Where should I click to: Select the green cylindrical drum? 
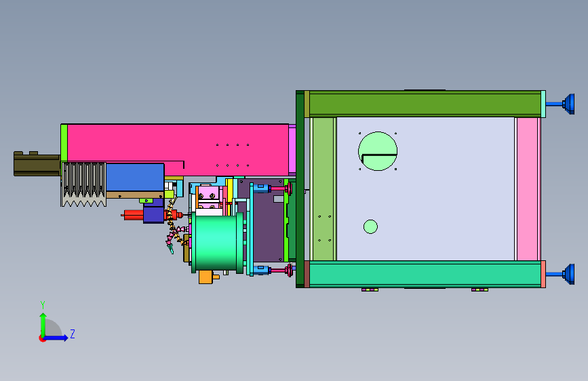coord(218,241)
